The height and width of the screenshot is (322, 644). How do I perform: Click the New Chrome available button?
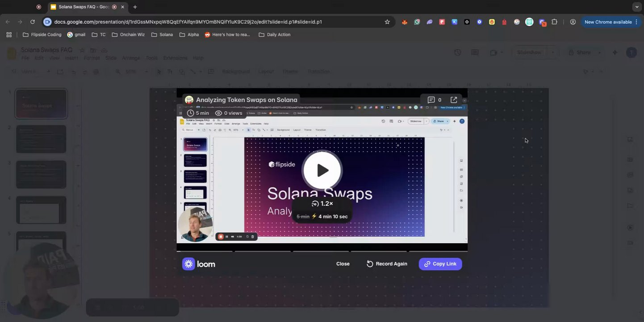tap(608, 22)
